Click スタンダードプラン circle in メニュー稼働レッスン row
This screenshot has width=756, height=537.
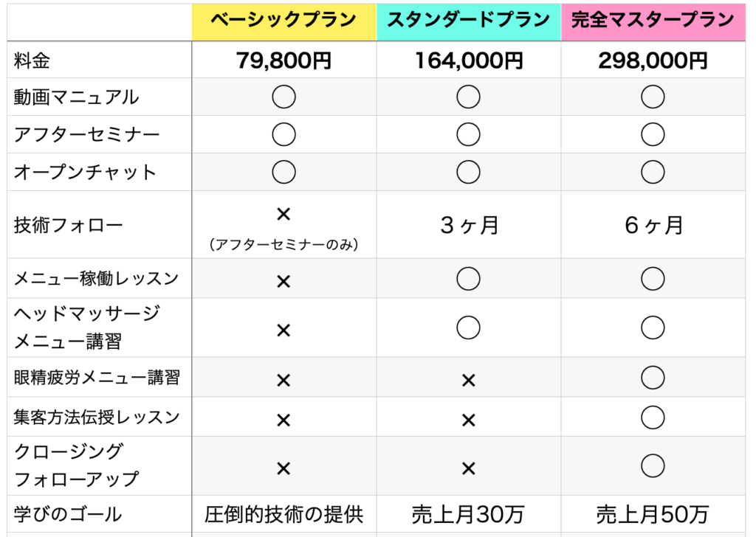(x=468, y=278)
